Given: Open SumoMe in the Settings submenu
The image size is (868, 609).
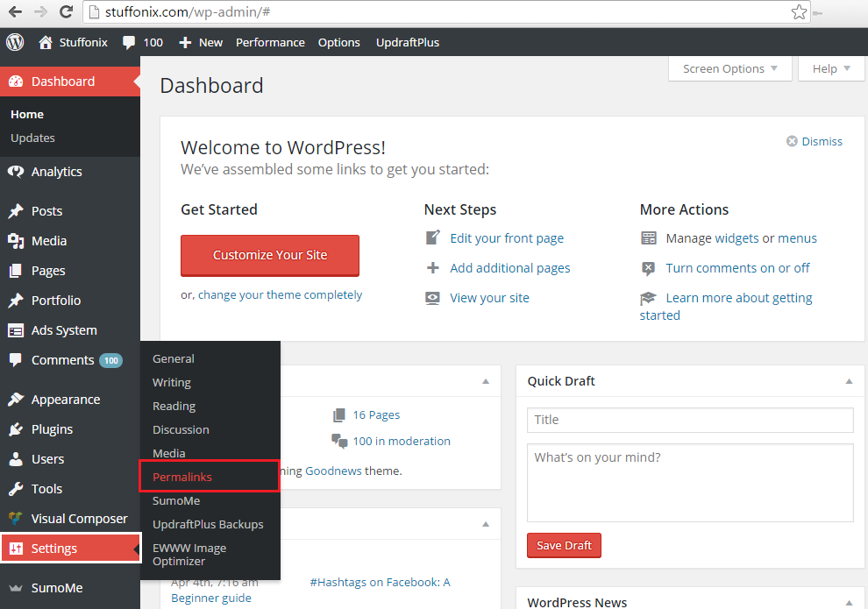Looking at the screenshot, I should coord(176,500).
